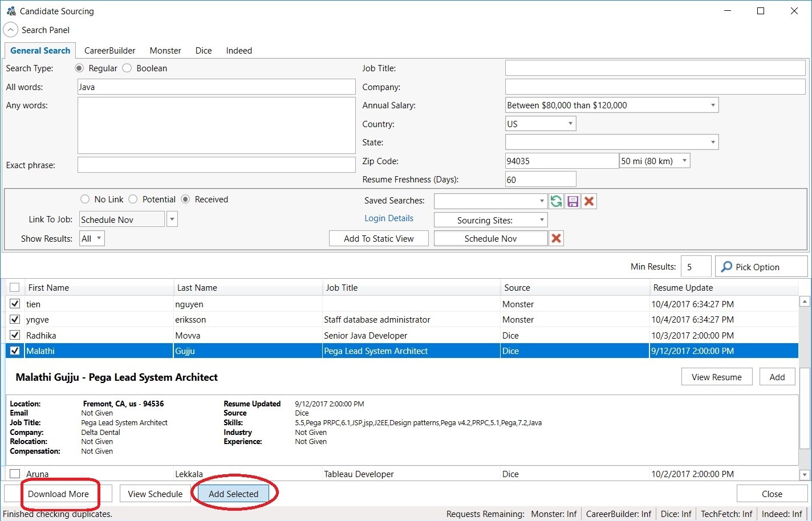Open the Country dropdown showing US

point(570,124)
